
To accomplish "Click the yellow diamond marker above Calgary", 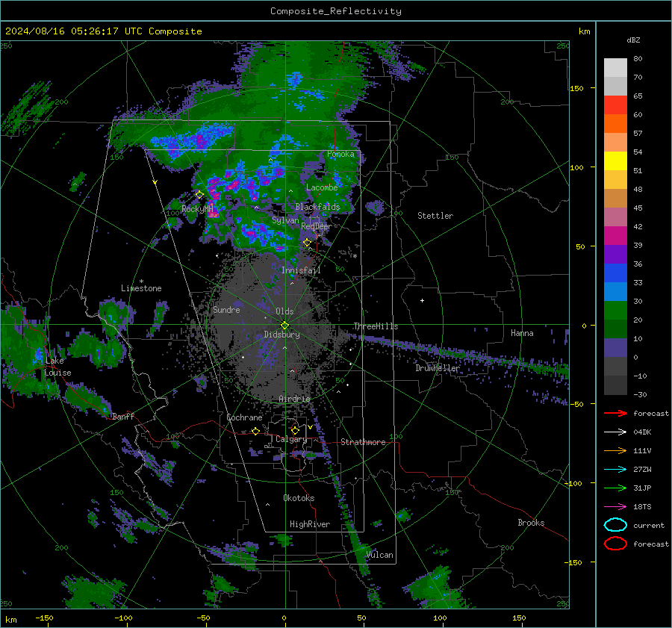I will pyautogui.click(x=295, y=430).
